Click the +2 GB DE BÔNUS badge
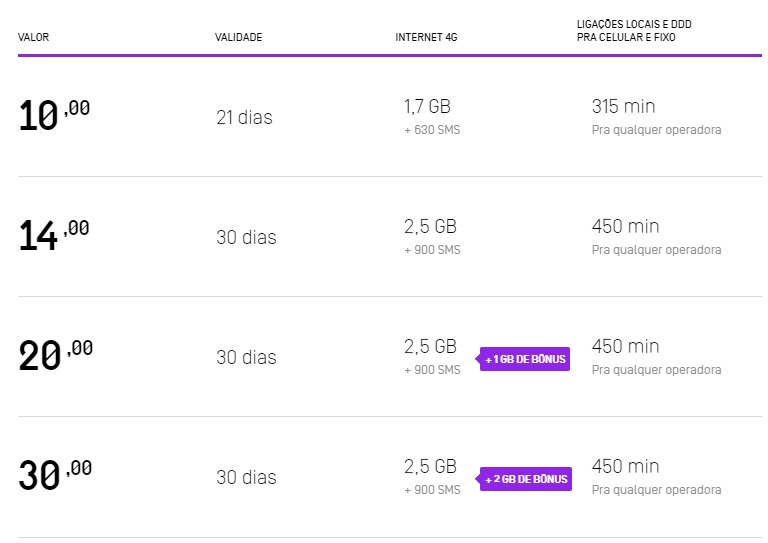This screenshot has height=543, width=768. 525,479
